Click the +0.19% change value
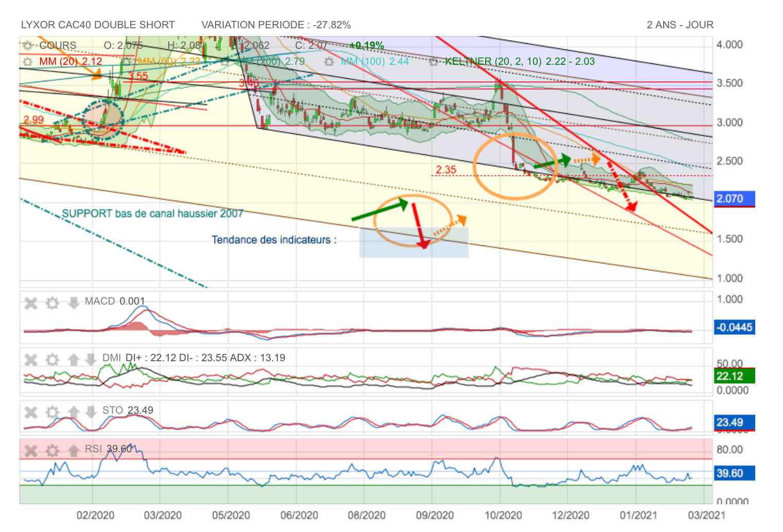Screen dimensions: 783x532 tap(367, 45)
